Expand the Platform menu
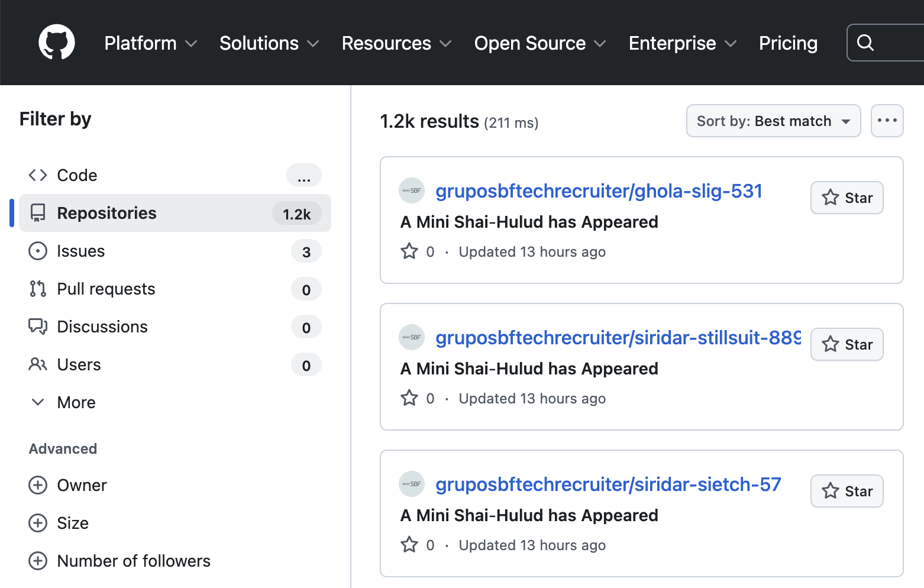 click(x=151, y=43)
